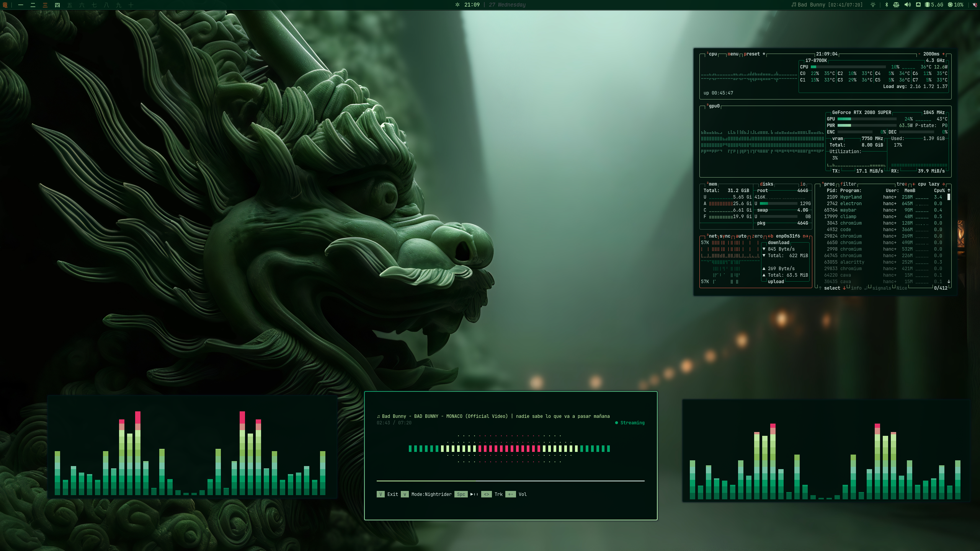Image resolution: width=980 pixels, height=551 pixels.
Task: Click the V Exit button in cliamp
Action: (387, 494)
